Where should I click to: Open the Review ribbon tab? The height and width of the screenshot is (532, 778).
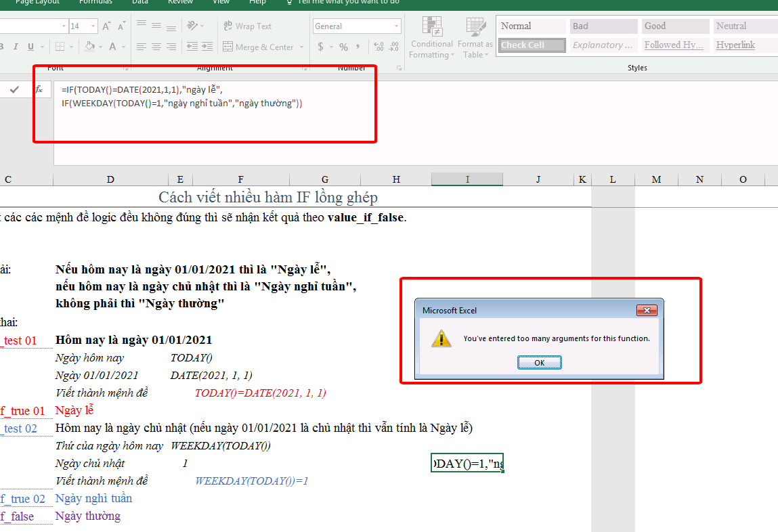[180, 3]
